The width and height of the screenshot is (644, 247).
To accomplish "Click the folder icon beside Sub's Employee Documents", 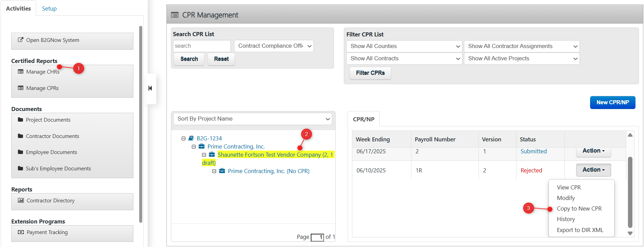I will 20,168.
